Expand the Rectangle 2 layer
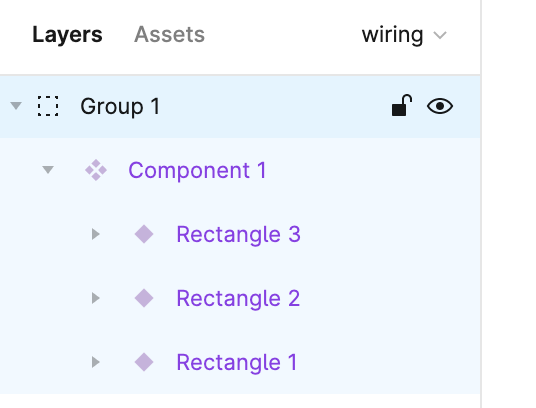Image resolution: width=536 pixels, height=408 pixels. pos(96,298)
